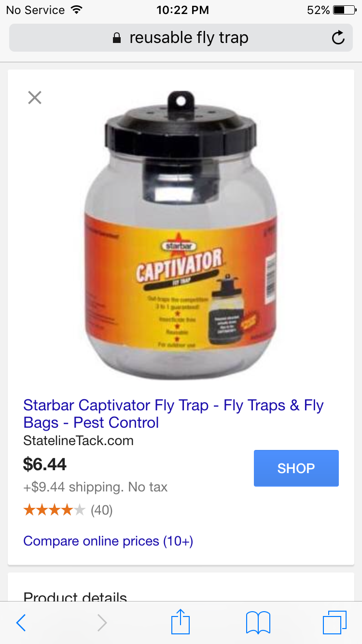The height and width of the screenshot is (644, 362).
Task: Tap the reload page icon
Action: [x=338, y=38]
